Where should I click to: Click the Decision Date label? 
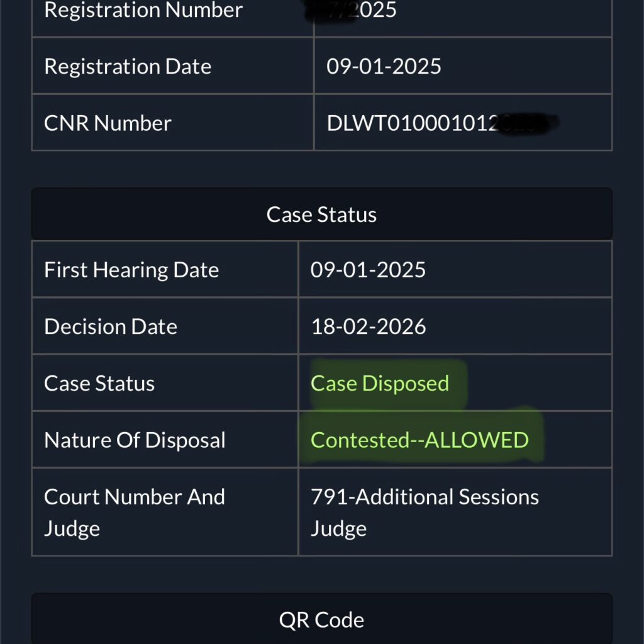pyautogui.click(x=111, y=327)
